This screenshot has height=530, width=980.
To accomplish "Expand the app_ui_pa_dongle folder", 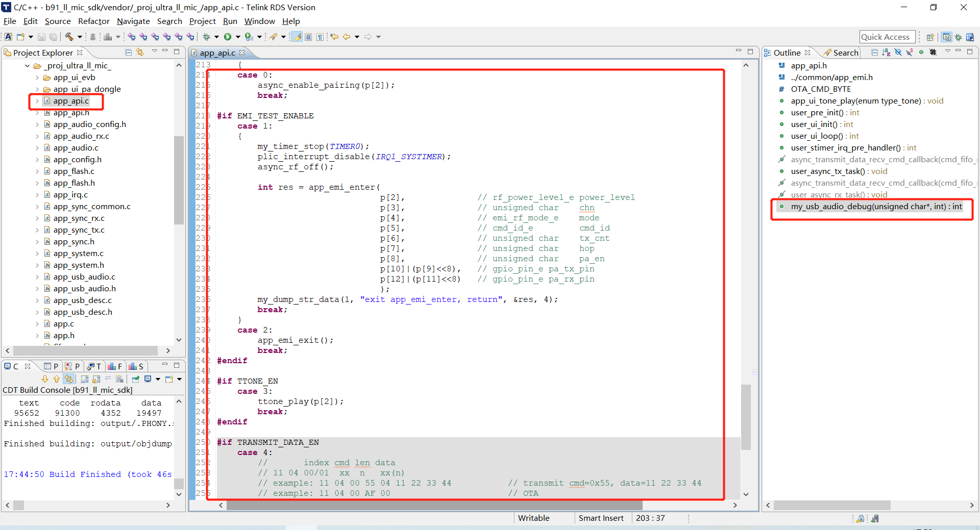I will tap(36, 89).
